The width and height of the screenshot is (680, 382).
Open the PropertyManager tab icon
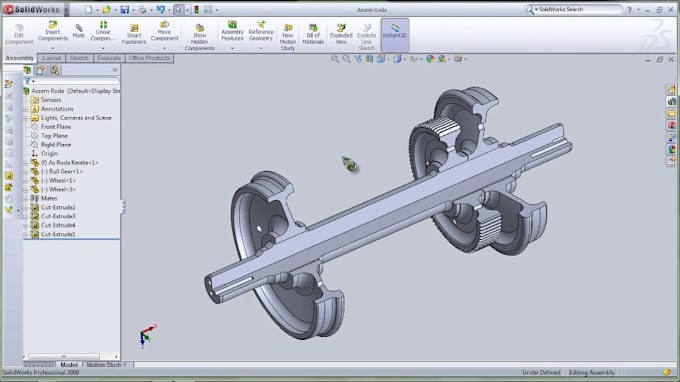tap(41, 70)
